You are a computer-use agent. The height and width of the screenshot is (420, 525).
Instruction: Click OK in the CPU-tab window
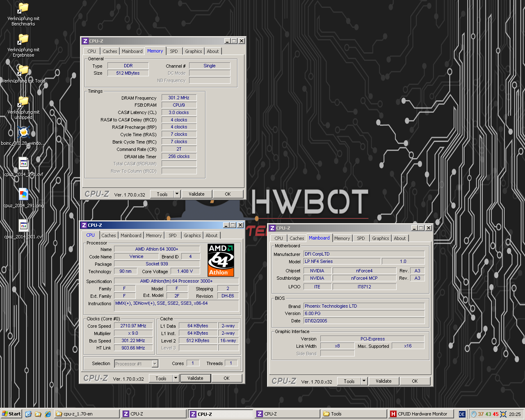pos(226,378)
